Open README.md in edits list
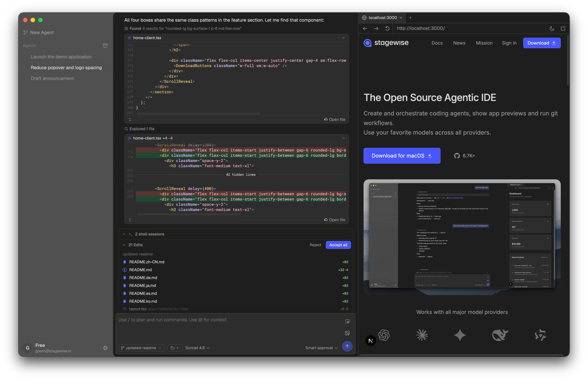 [x=235, y=270]
